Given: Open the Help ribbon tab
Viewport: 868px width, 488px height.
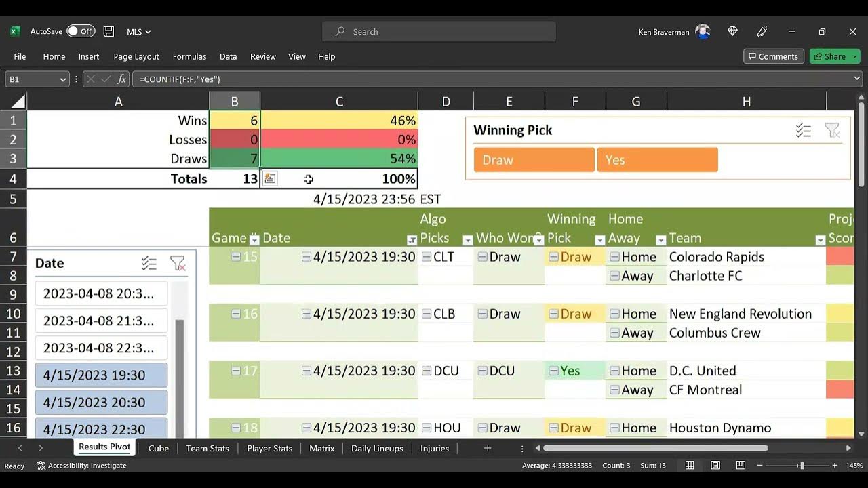Looking at the screenshot, I should point(327,57).
